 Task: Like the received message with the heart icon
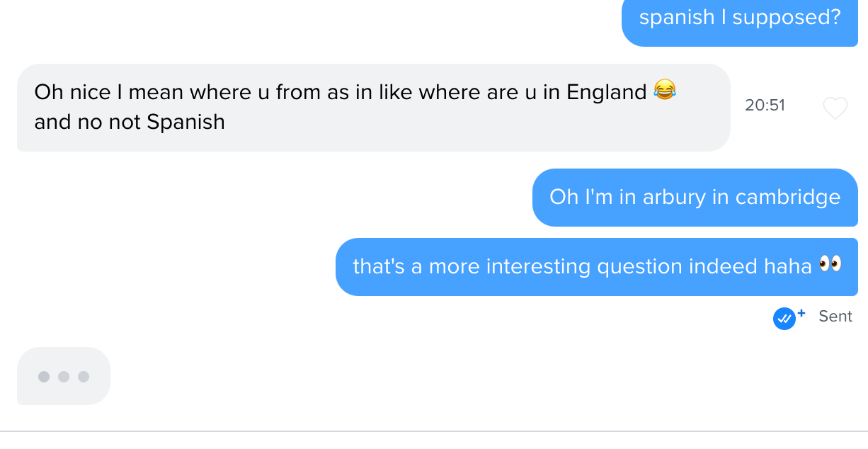[835, 108]
